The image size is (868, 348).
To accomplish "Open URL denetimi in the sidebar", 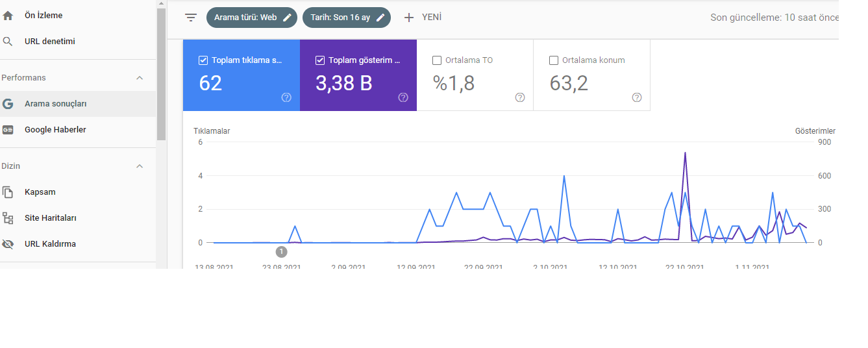I will click(78, 42).
